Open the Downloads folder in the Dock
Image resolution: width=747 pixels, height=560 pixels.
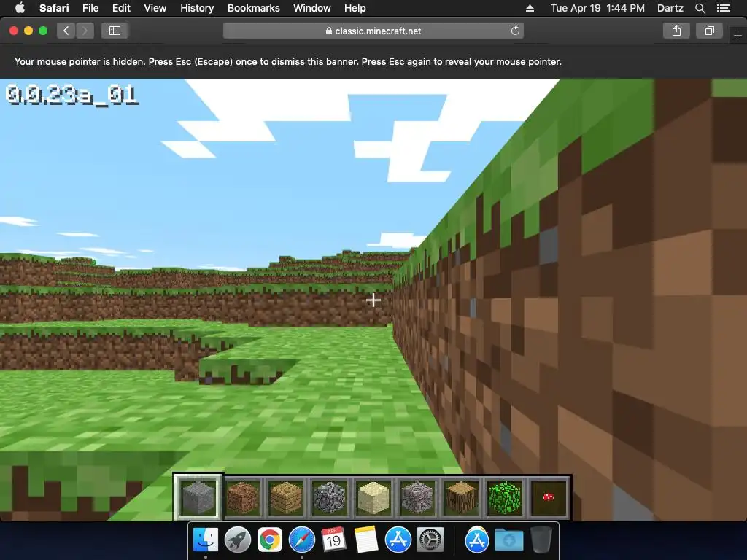pyautogui.click(x=508, y=540)
